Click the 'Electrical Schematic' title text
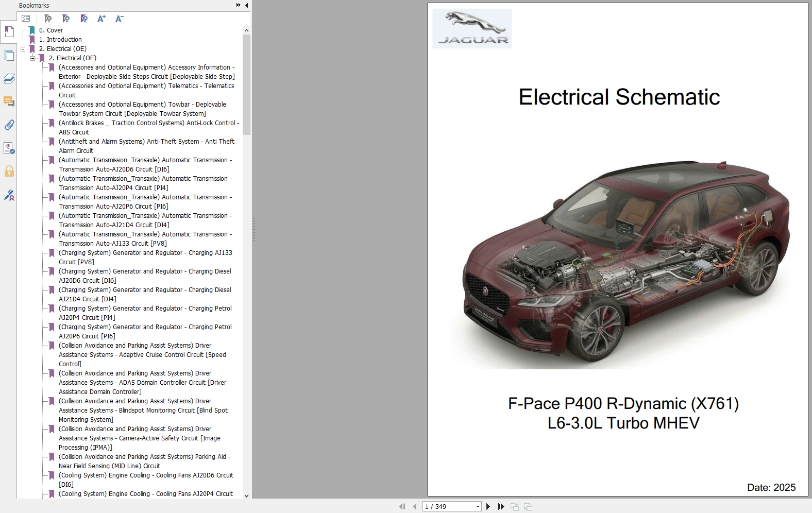Viewport: 812px width, 513px height. [619, 97]
